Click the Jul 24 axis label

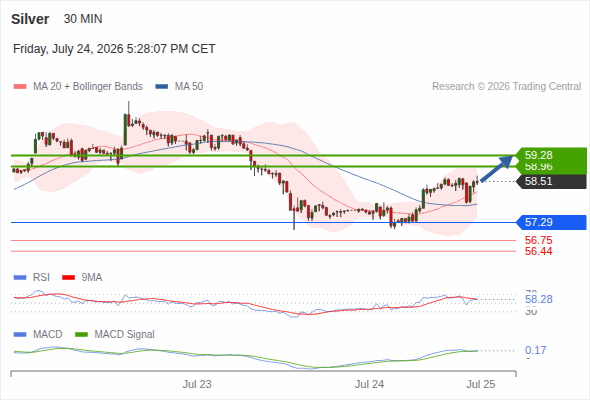tap(369, 384)
